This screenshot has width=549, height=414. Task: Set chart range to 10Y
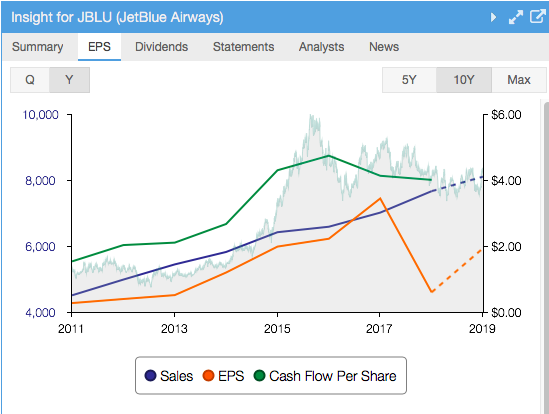click(464, 80)
